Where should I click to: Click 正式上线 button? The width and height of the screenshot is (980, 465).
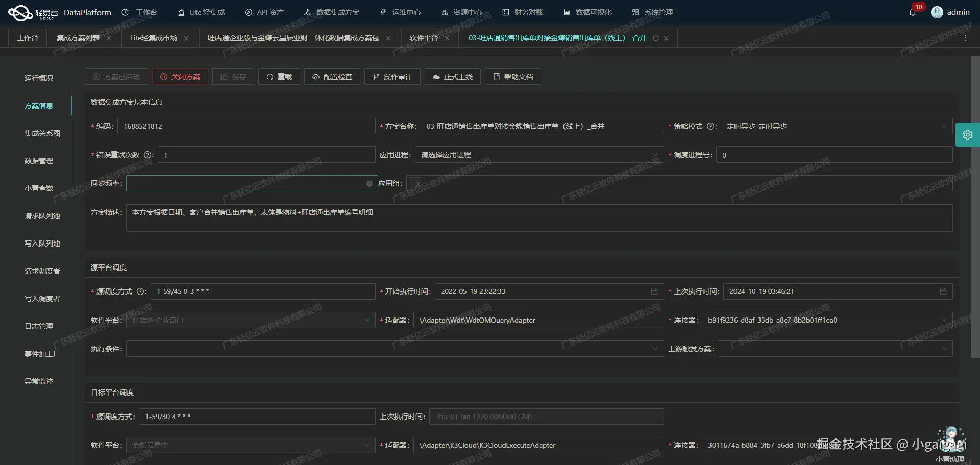pyautogui.click(x=453, y=77)
